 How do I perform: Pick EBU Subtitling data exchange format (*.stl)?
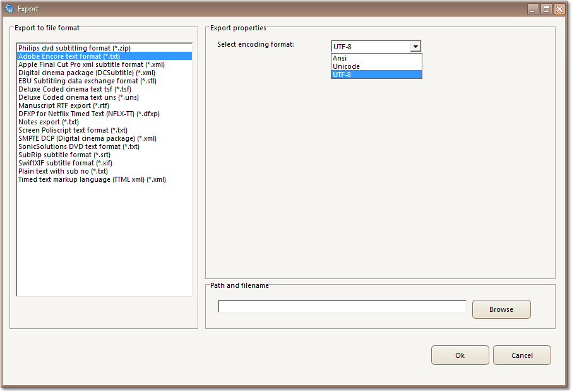point(87,81)
